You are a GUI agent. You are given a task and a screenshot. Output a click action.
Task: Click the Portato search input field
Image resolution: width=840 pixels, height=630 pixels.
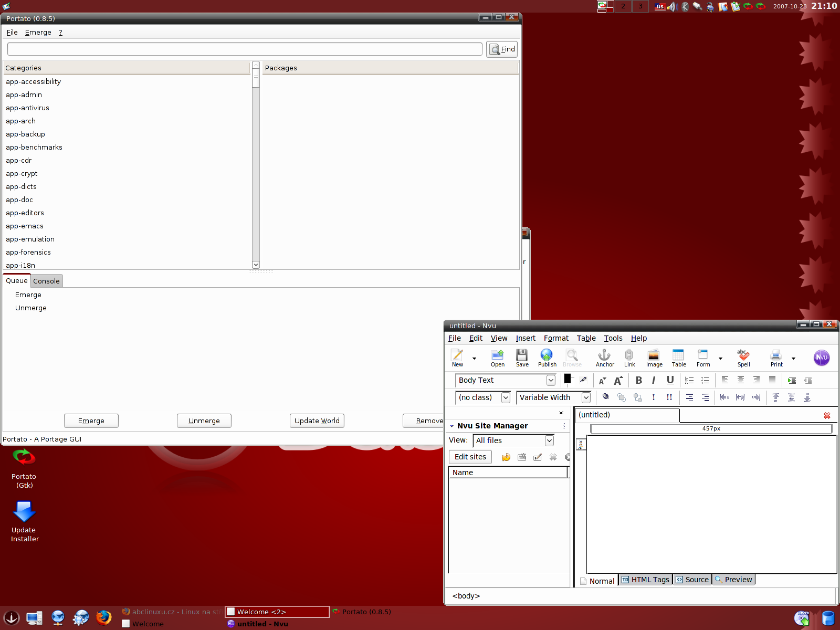(245, 49)
